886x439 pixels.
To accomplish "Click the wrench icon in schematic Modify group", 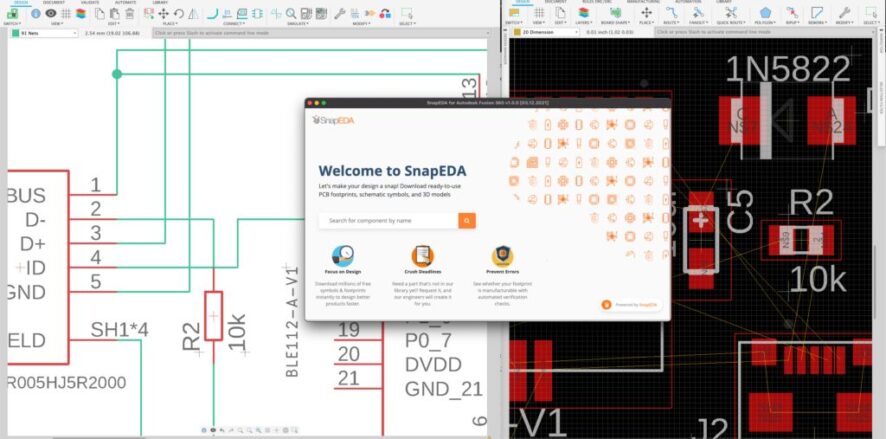I will coord(340,13).
